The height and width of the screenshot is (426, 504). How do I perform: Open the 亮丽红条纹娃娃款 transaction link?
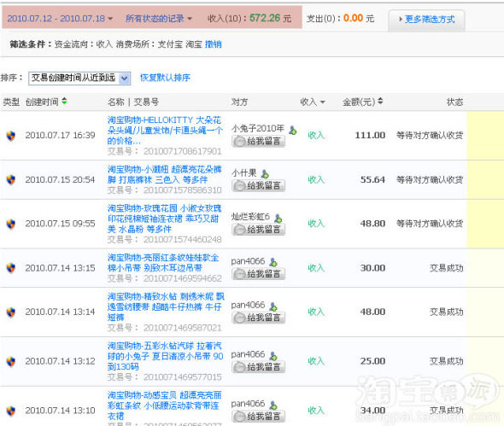click(163, 262)
